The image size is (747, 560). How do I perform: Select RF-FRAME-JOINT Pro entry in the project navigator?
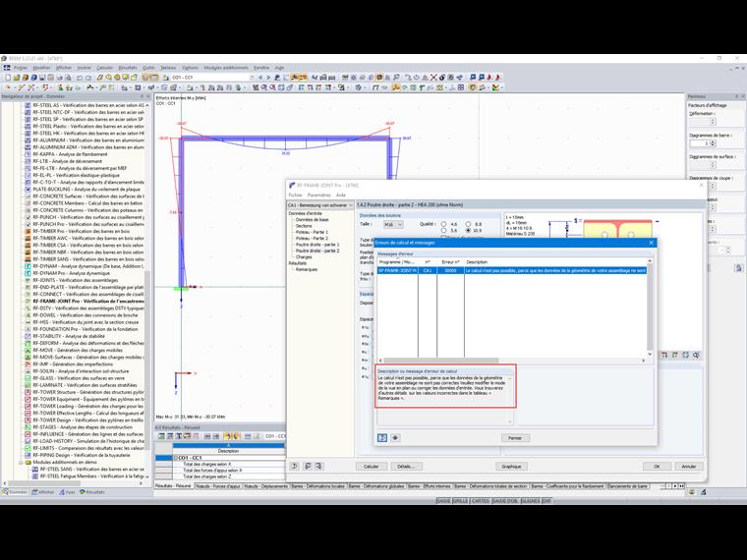(88, 302)
